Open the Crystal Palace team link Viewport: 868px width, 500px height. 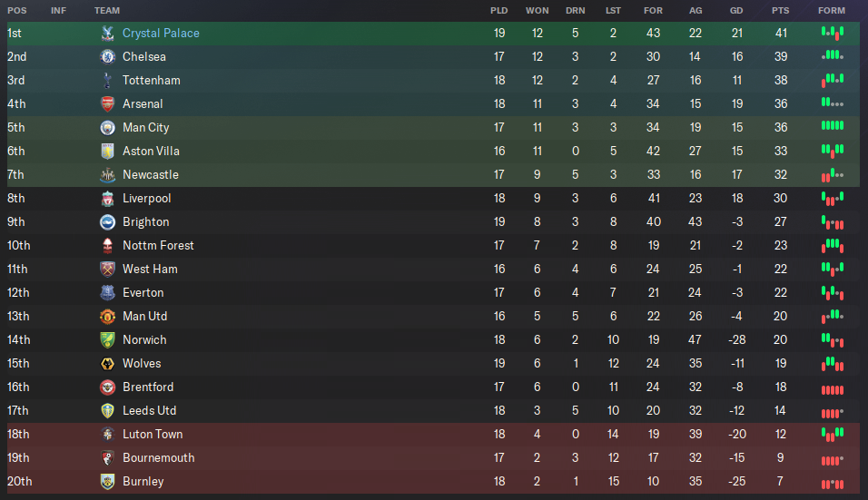[x=161, y=34]
